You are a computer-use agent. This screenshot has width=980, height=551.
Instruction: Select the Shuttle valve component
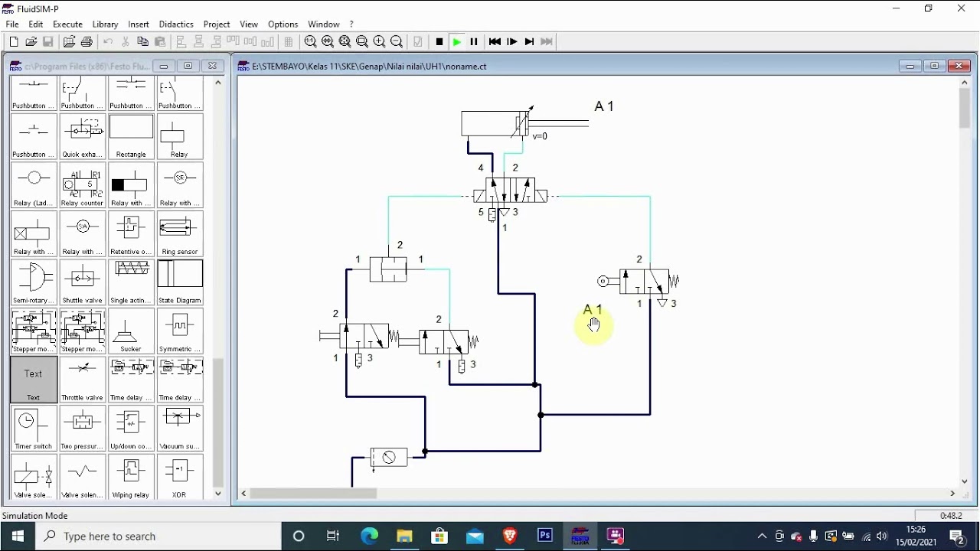[x=83, y=282]
